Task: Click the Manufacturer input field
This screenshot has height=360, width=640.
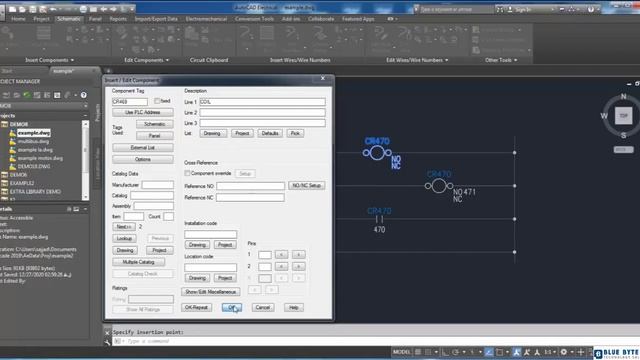Action: click(158, 185)
